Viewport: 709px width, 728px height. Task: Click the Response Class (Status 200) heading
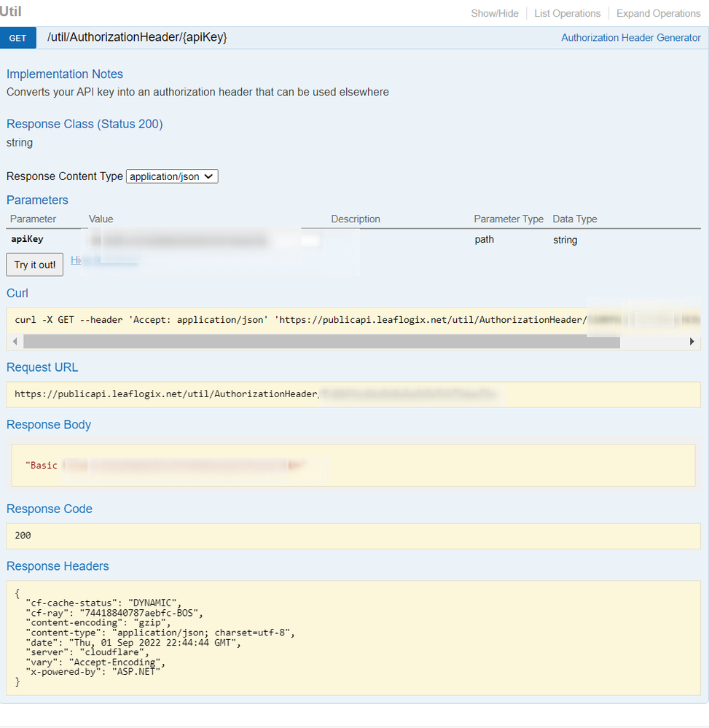coord(85,124)
